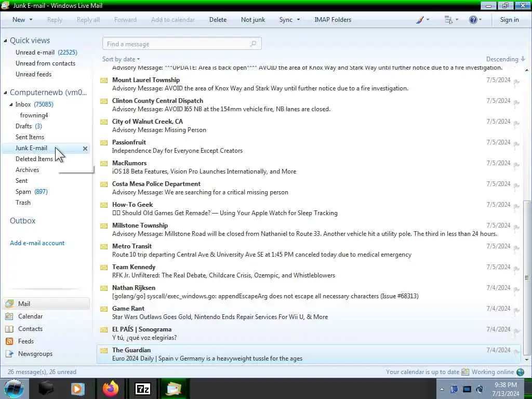The width and height of the screenshot is (532, 399).
Task: Click the Sign in button
Action: point(509,20)
